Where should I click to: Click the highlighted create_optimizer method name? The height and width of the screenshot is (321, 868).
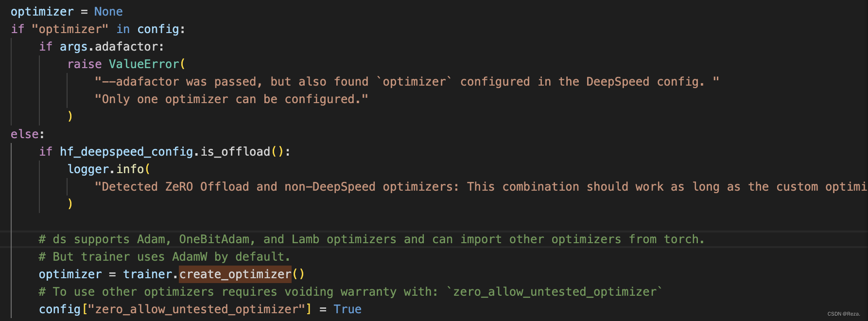click(x=235, y=274)
